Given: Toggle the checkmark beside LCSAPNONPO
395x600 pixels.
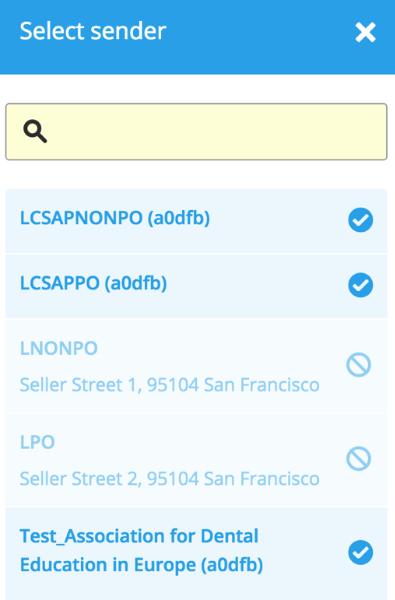Looking at the screenshot, I should (x=361, y=220).
